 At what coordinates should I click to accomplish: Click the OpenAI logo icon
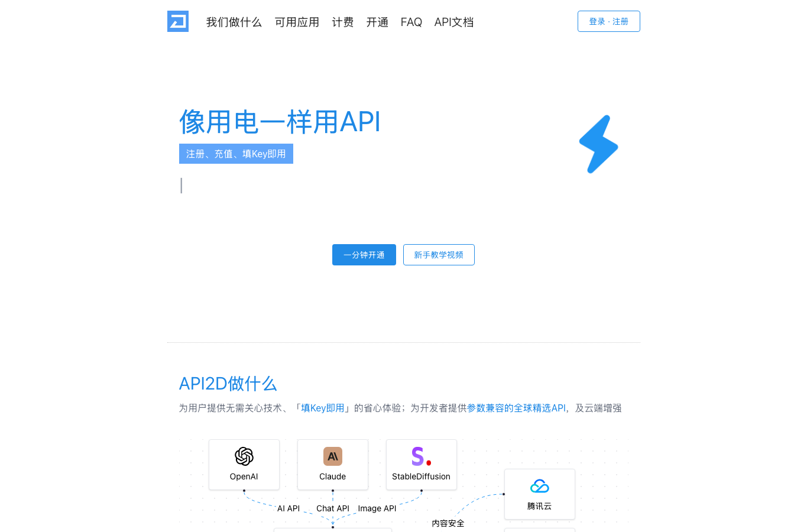(x=244, y=456)
